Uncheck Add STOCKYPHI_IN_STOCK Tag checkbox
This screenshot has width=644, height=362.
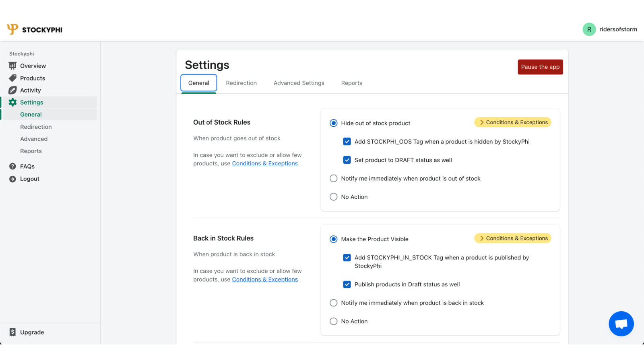click(347, 257)
